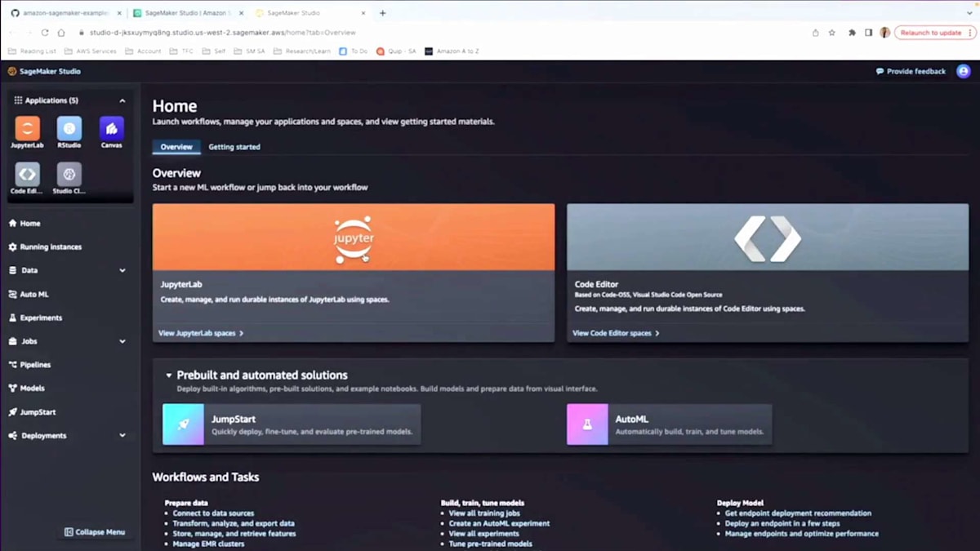Viewport: 980px width, 551px height.
Task: Open Chrome three-dot menu
Action: (x=970, y=33)
